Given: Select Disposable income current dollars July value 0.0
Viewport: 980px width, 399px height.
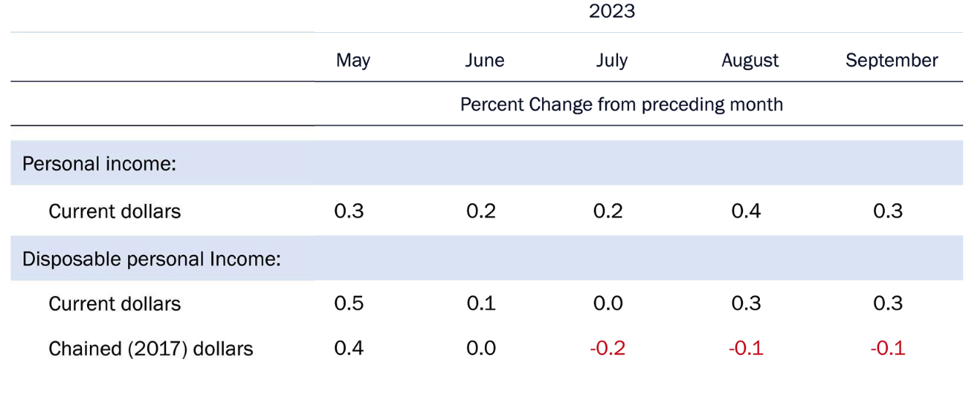Looking at the screenshot, I should point(608,304).
